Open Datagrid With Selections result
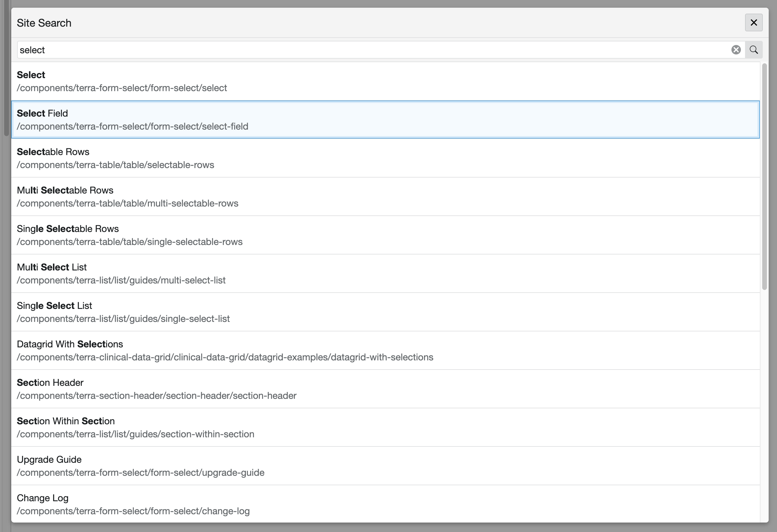The image size is (777, 532). click(225, 350)
